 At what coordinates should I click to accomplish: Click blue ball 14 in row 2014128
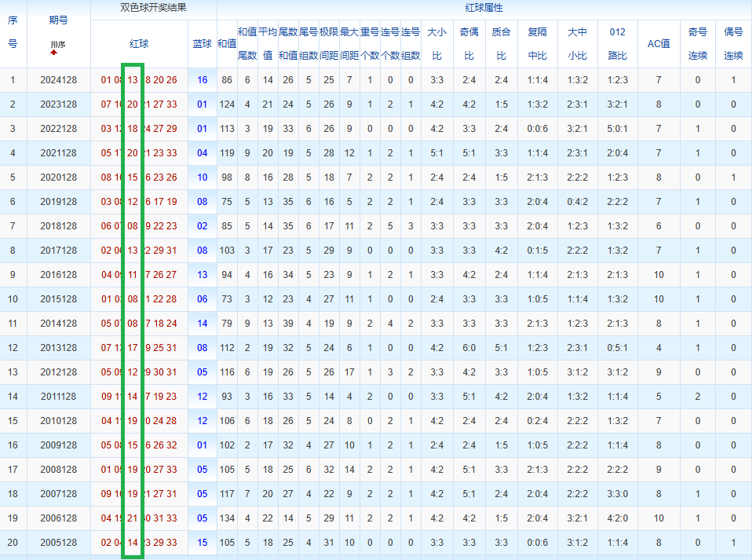point(202,324)
